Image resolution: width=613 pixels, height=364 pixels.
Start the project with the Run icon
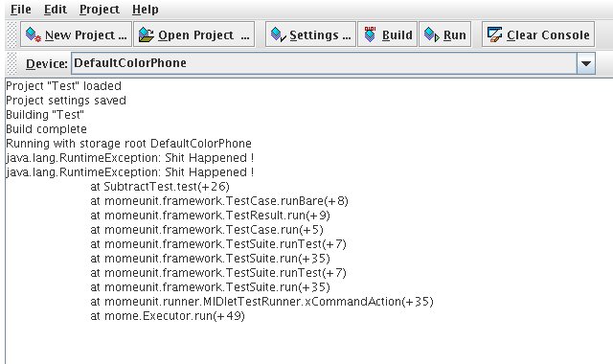(x=432, y=34)
